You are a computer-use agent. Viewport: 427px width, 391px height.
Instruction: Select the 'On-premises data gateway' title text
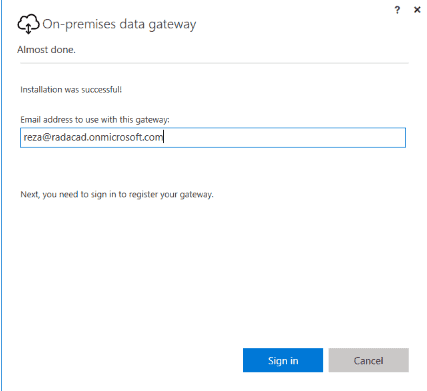119,24
